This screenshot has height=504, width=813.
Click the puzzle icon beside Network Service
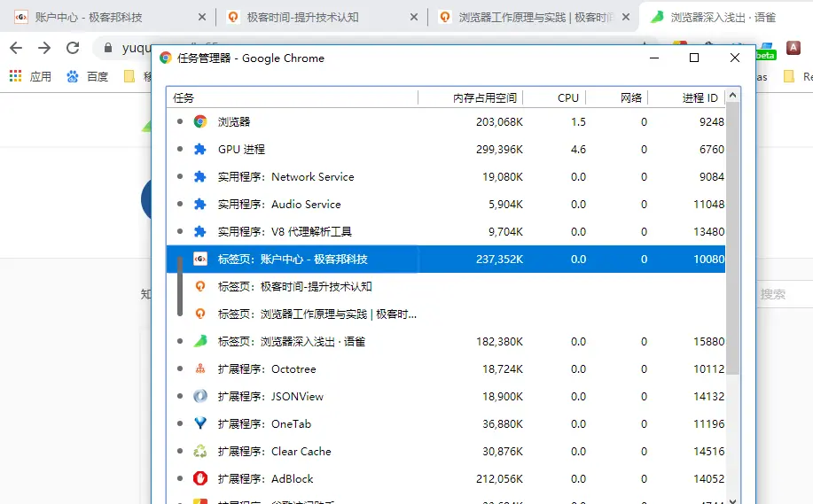[x=200, y=176]
